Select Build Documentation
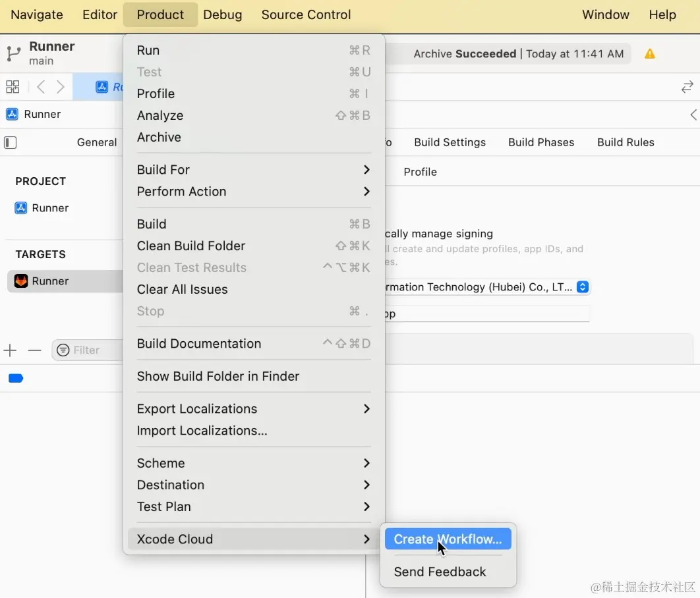Screen dimensions: 700x598 click(x=254, y=344)
